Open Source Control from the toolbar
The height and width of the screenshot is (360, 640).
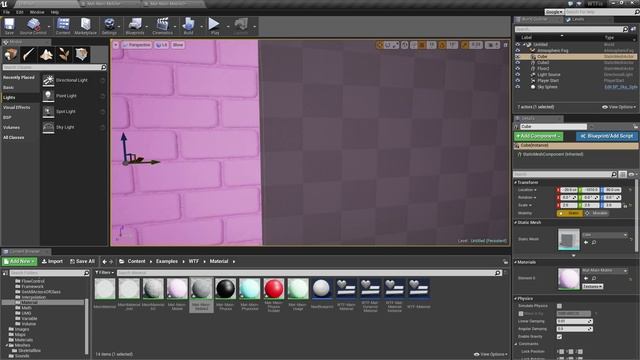click(33, 26)
